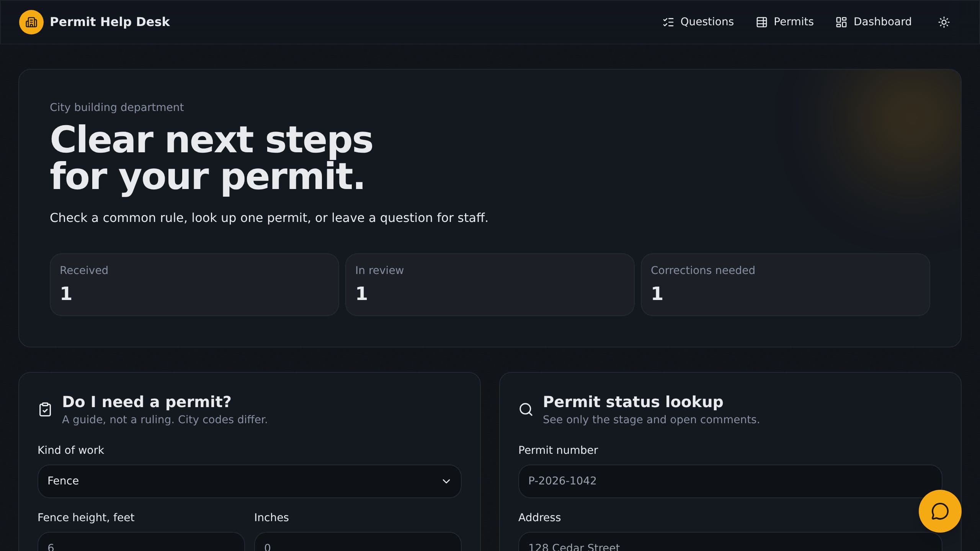Screen dimensions: 980x551
Task: Select the Corrections needed count card
Action: coord(785,285)
